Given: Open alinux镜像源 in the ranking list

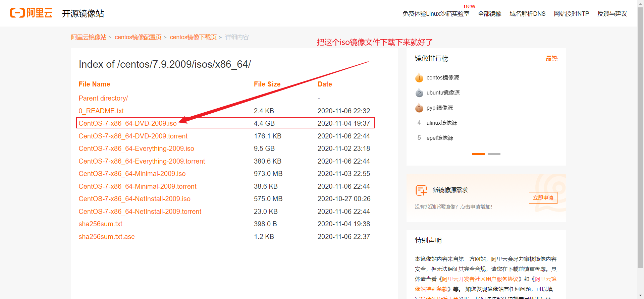Looking at the screenshot, I should [442, 123].
